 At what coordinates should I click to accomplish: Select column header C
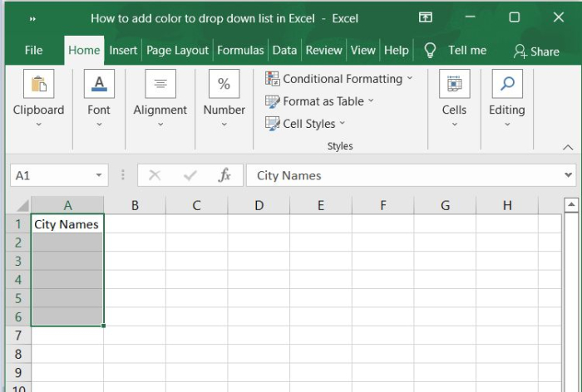pyautogui.click(x=197, y=205)
